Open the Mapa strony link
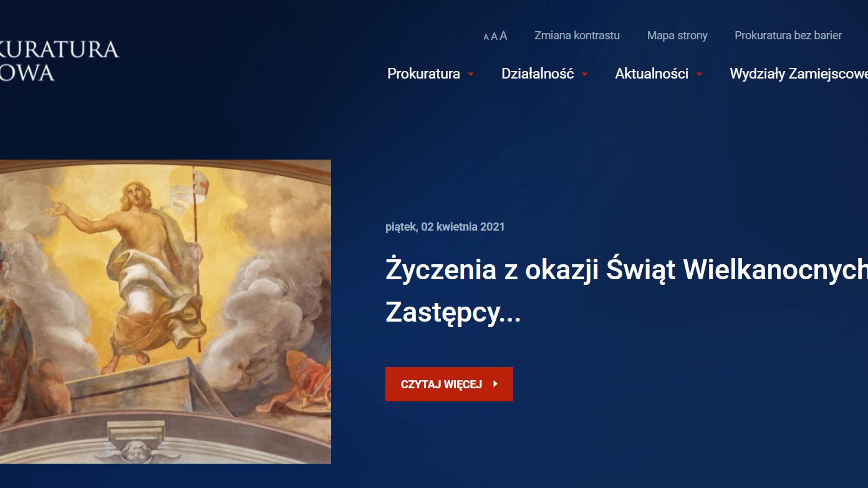This screenshot has width=868, height=488. [x=677, y=36]
